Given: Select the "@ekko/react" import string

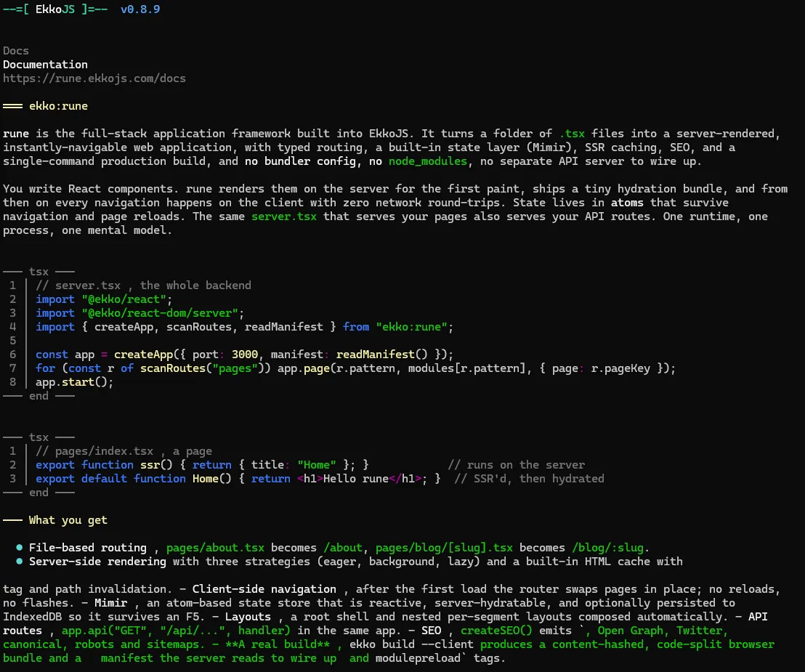Looking at the screenshot, I should (124, 299).
